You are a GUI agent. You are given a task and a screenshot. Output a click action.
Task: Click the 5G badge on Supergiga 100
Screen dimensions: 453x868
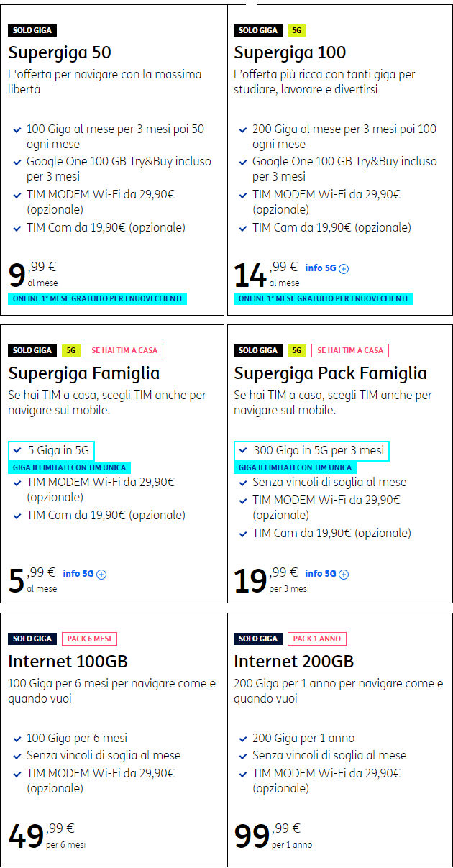(296, 30)
